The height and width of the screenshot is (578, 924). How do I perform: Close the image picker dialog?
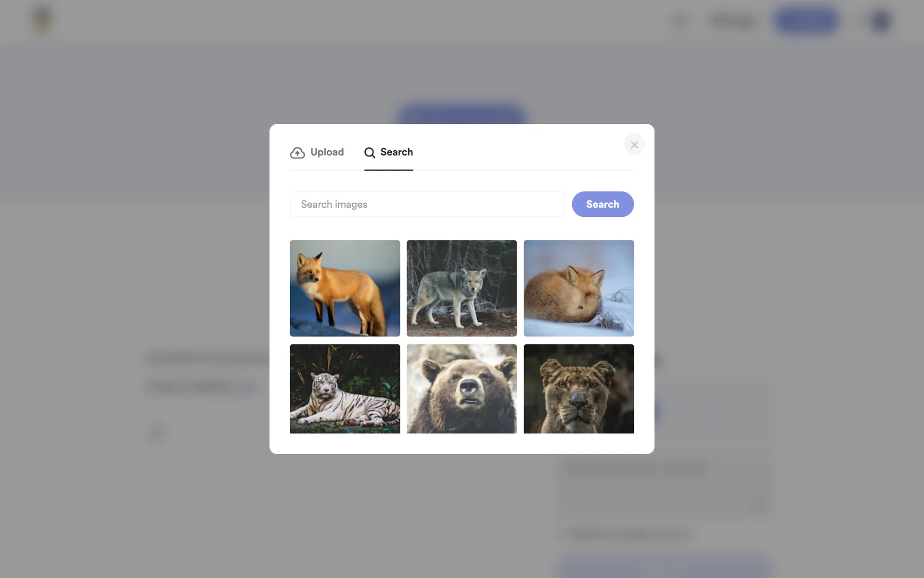634,144
